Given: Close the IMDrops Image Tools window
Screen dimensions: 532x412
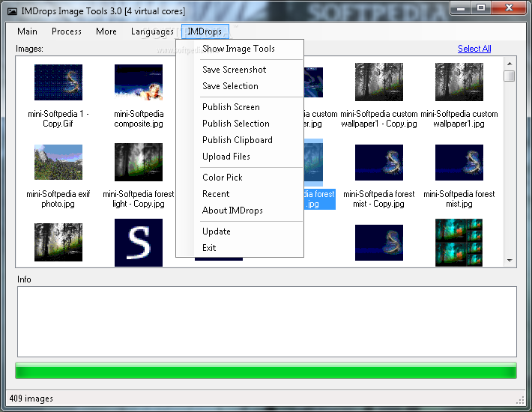Looking at the screenshot, I should 508,8.
